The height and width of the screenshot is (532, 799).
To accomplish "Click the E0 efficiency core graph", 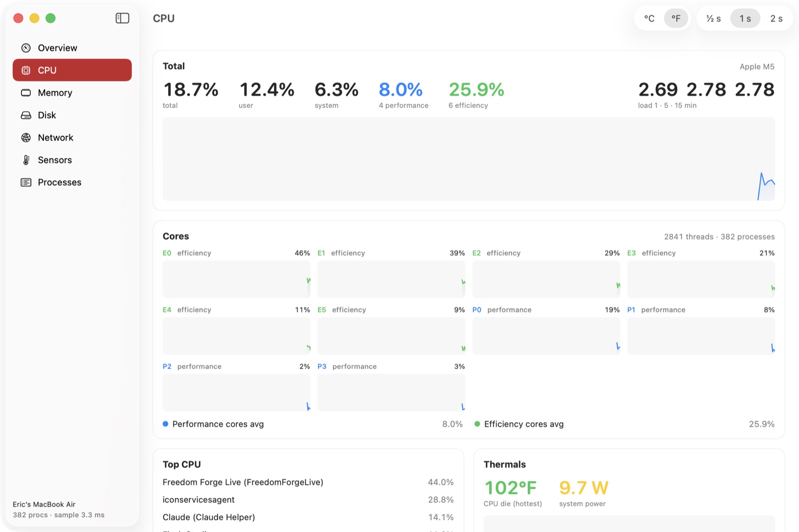I will pos(237,279).
